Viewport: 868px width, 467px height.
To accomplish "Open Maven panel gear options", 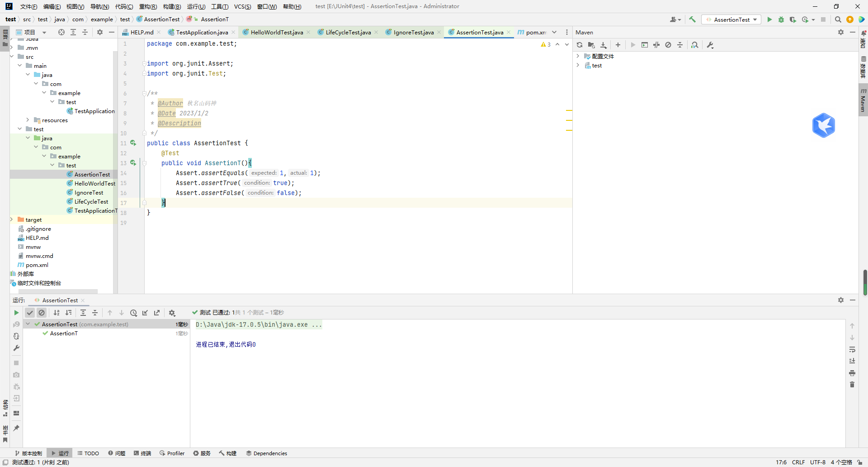I will click(x=841, y=32).
